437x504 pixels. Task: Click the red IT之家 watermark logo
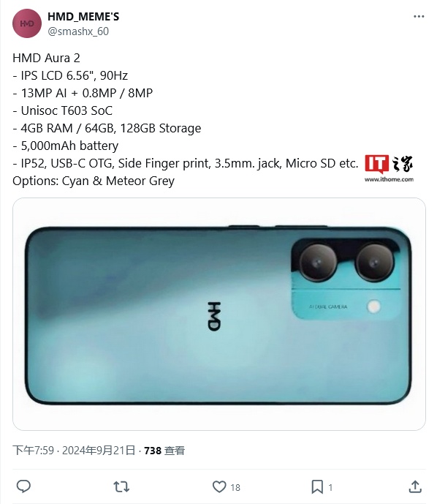pyautogui.click(x=389, y=164)
